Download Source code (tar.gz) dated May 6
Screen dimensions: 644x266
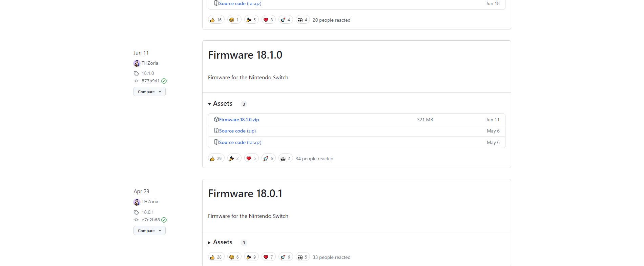(x=240, y=142)
